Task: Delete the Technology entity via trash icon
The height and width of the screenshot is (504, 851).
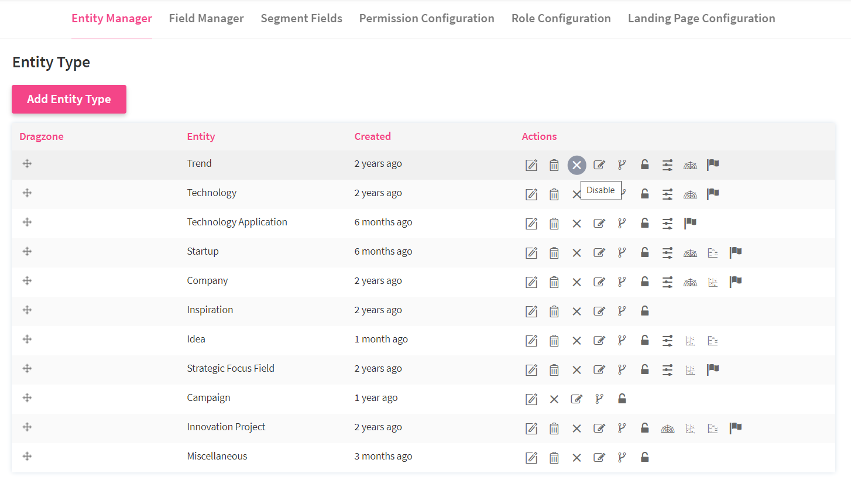Action: pos(554,194)
